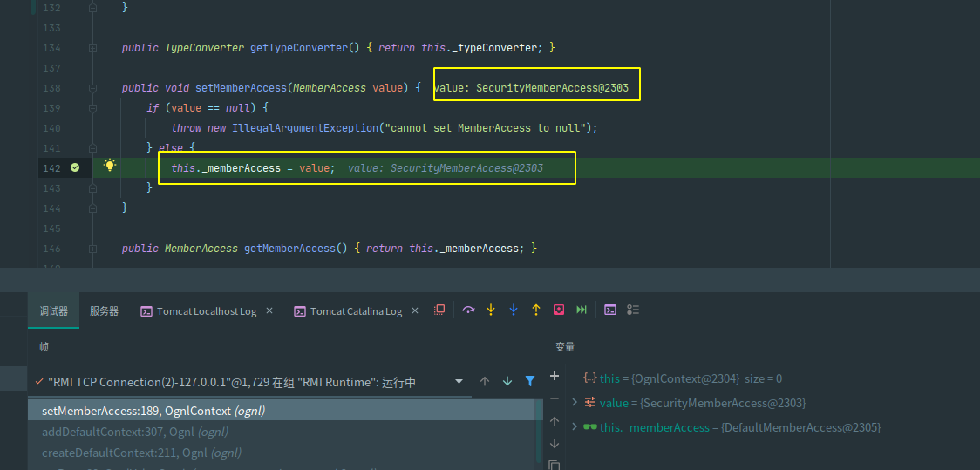Click the lightbulb intention icon on line 142
980x470 pixels.
pos(110,166)
